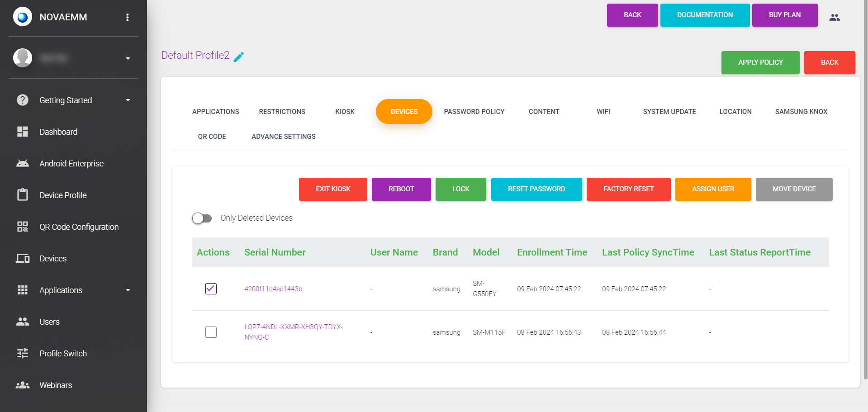This screenshot has width=868, height=412.
Task: Open Profile Switch in the sidebar
Action: [63, 354]
